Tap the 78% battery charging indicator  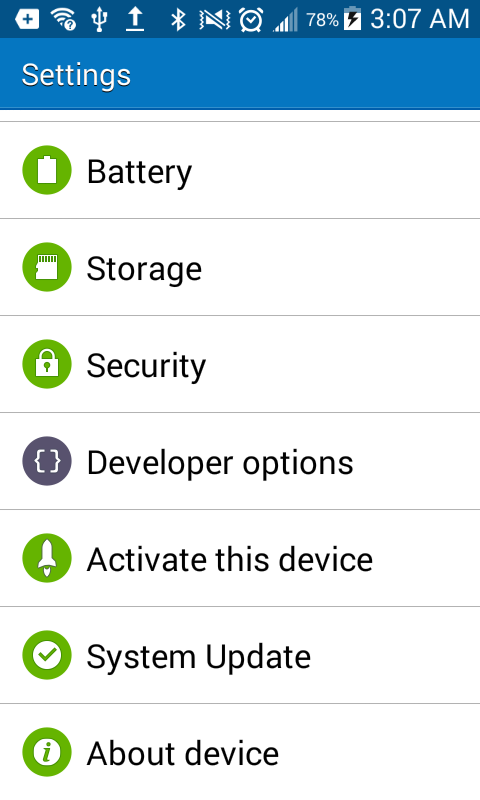click(x=334, y=19)
